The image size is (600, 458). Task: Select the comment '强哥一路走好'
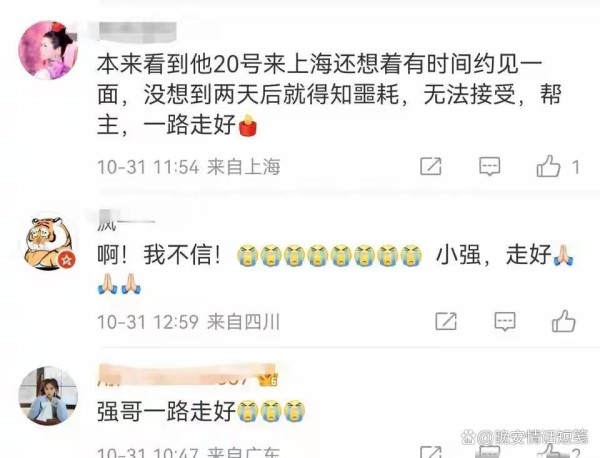click(166, 411)
